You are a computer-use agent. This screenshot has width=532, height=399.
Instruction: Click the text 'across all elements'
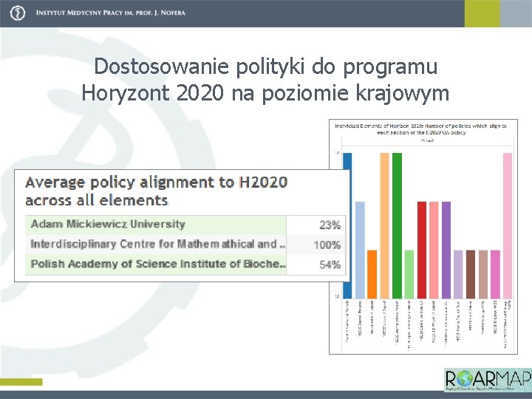pyautogui.click(x=97, y=200)
